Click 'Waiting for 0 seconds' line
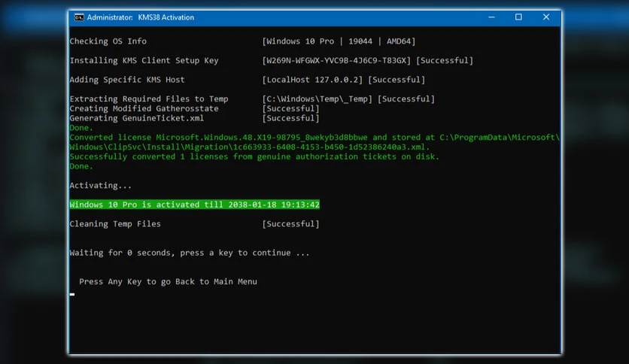This screenshot has height=364, width=629. (x=190, y=253)
